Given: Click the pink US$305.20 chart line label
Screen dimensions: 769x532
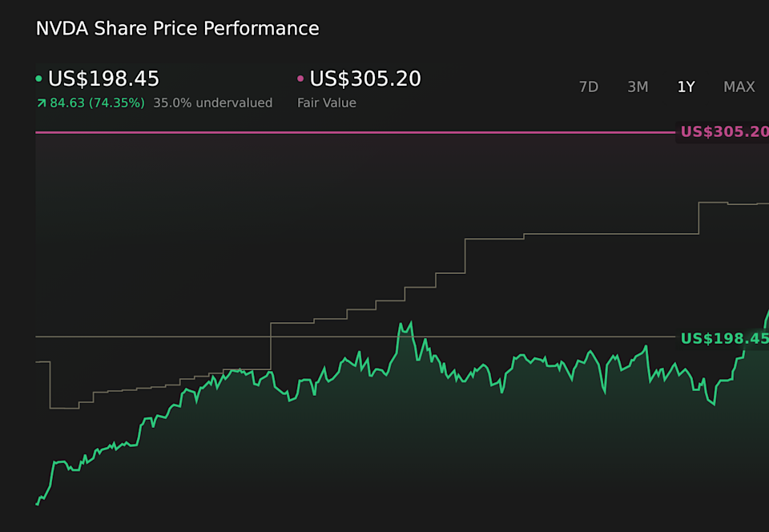Looking at the screenshot, I should click(x=724, y=131).
